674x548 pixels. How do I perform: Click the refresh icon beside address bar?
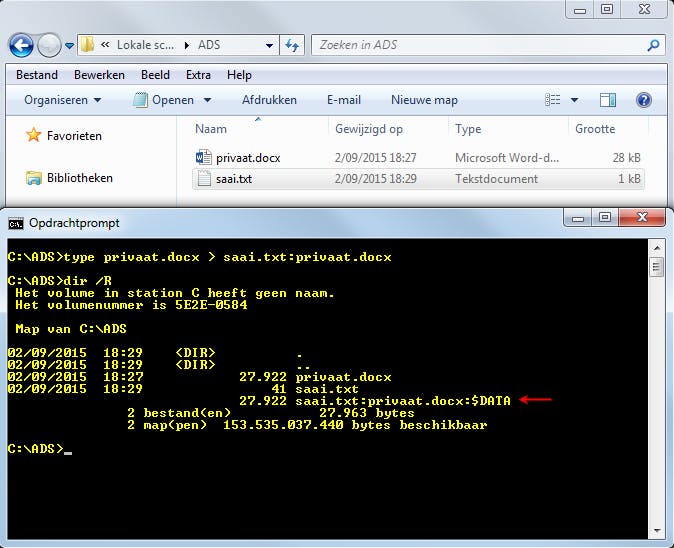[292, 45]
